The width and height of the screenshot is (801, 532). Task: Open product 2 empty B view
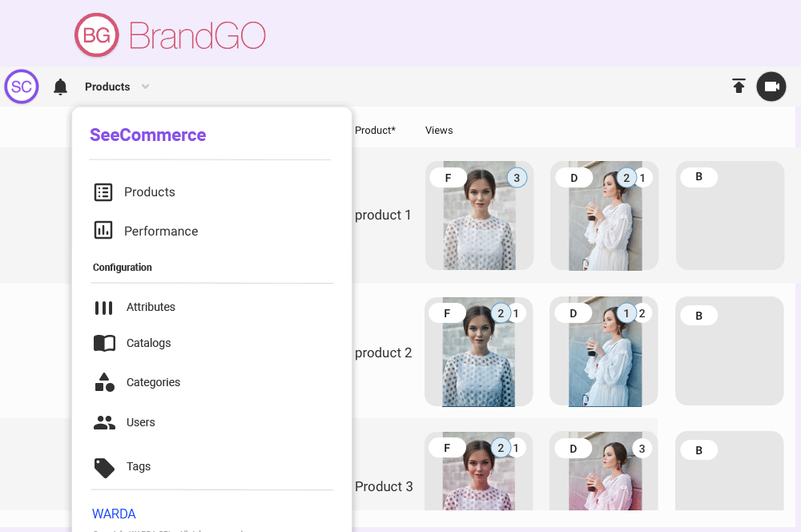pos(730,351)
